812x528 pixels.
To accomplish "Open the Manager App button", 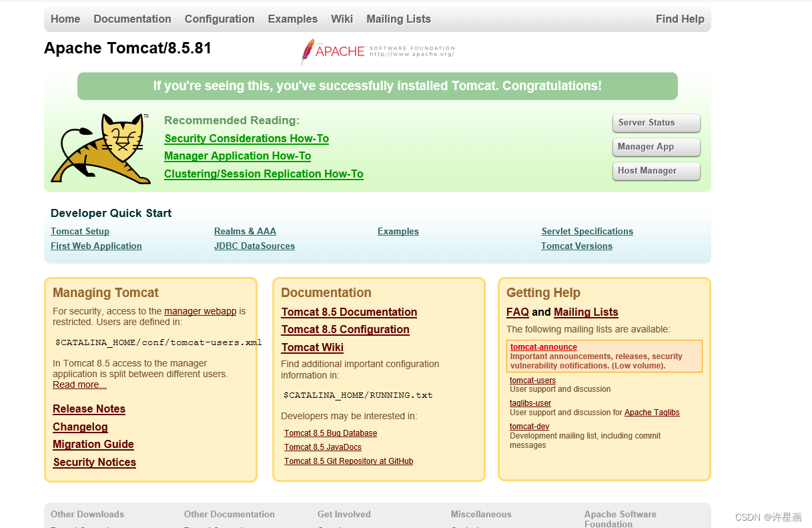I will [657, 147].
